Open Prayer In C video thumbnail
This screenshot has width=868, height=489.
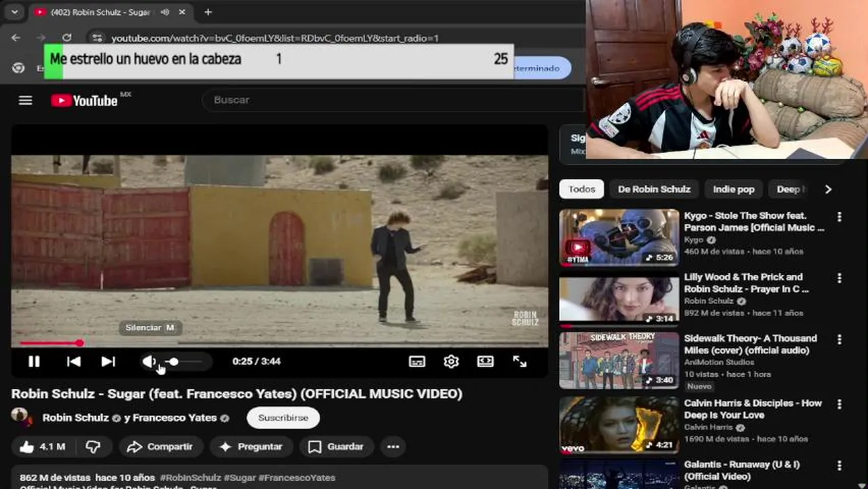click(x=619, y=298)
